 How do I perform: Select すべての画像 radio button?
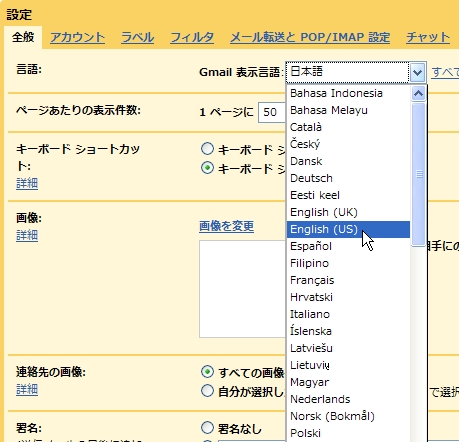point(207,371)
